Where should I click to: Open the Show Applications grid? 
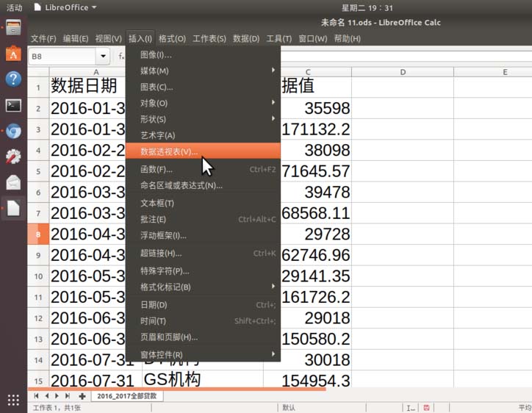click(13, 400)
